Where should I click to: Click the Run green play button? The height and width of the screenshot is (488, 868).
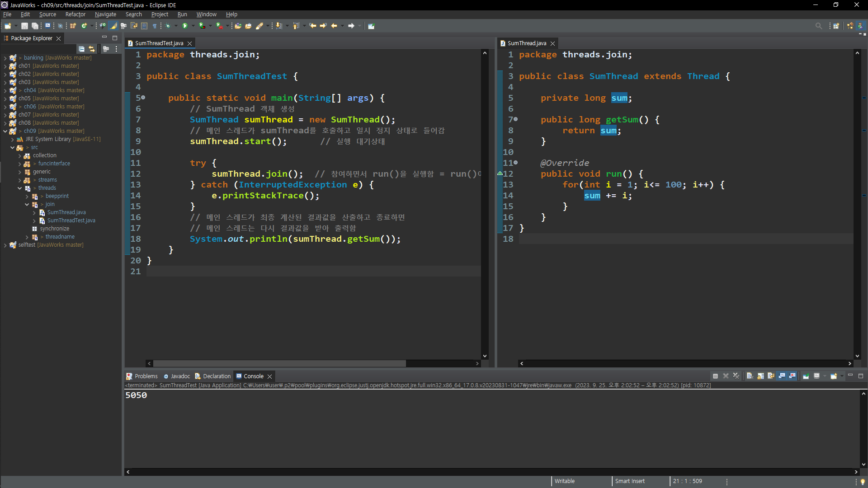[x=185, y=26]
